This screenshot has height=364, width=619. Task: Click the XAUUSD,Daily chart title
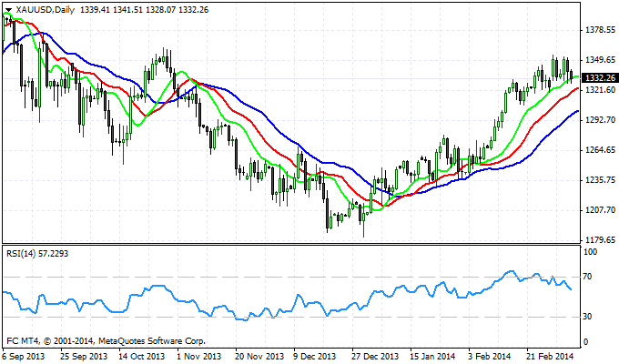coord(45,10)
